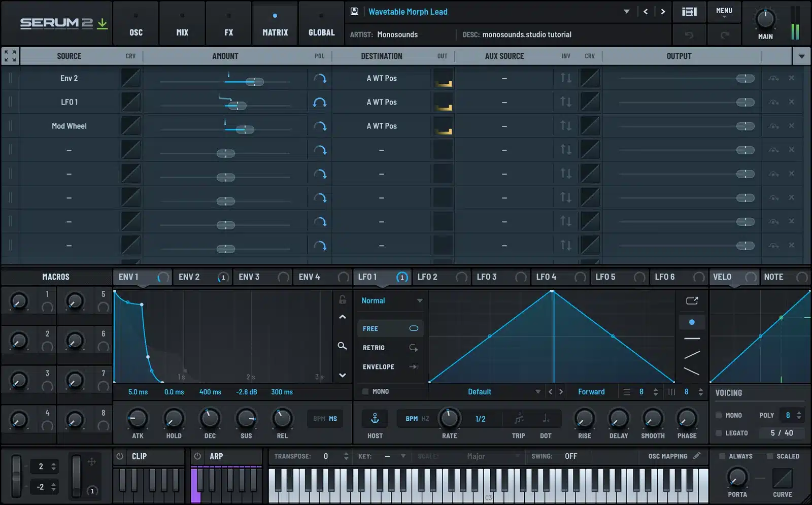Open the matrix options dropdown arrow
812x505 pixels.
(x=801, y=56)
